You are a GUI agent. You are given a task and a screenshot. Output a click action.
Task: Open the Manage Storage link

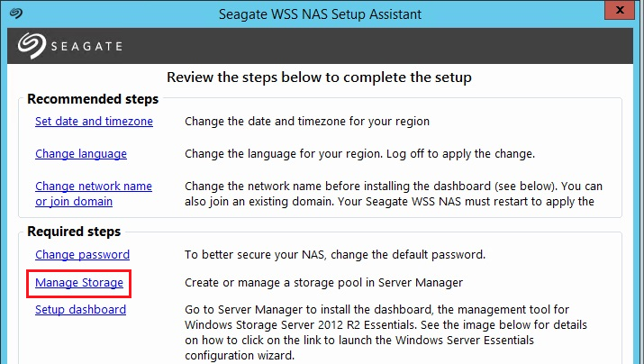[x=79, y=283]
